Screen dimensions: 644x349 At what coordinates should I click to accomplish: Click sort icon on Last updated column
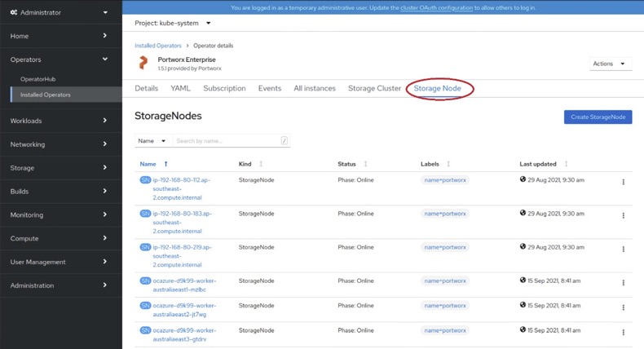tap(566, 164)
